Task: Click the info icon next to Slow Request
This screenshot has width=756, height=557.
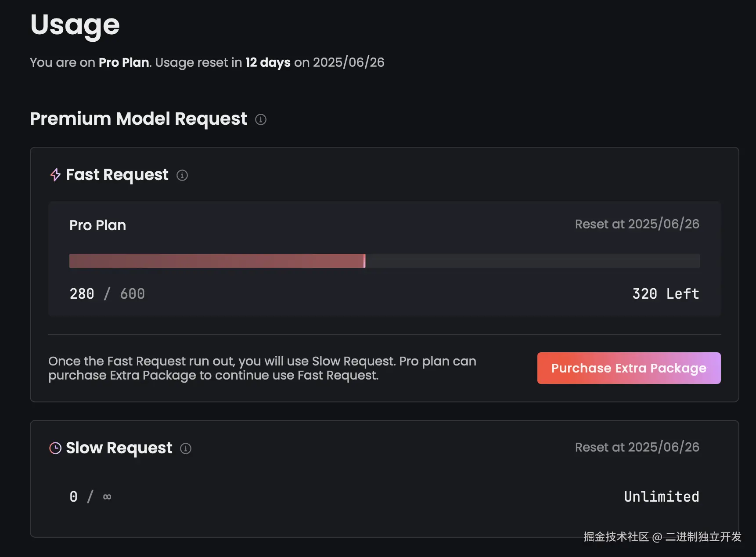Action: point(186,448)
